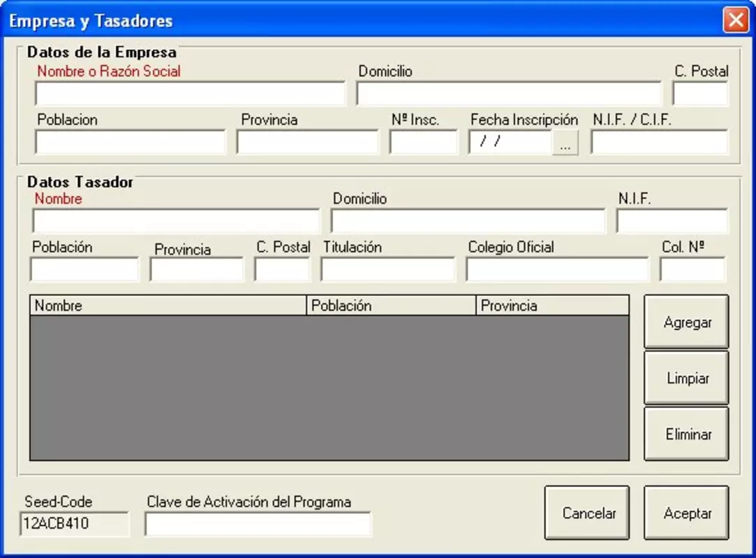The width and height of the screenshot is (756, 558).
Task: Click the Agregar button
Action: (687, 322)
